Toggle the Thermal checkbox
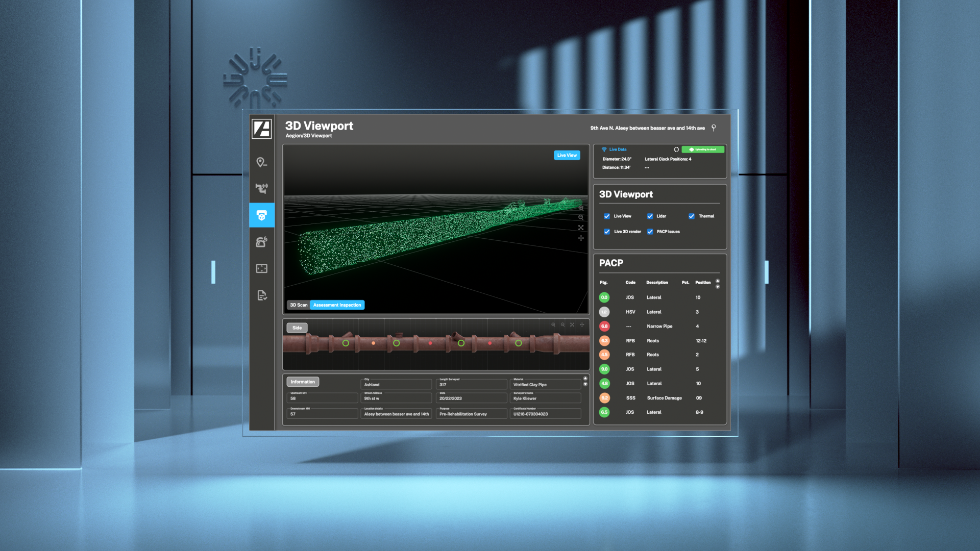 [x=692, y=216]
